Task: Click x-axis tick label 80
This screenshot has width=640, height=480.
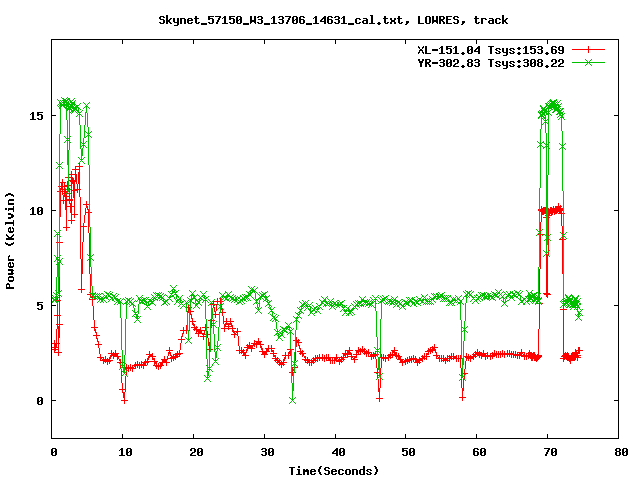Action: 622,452
